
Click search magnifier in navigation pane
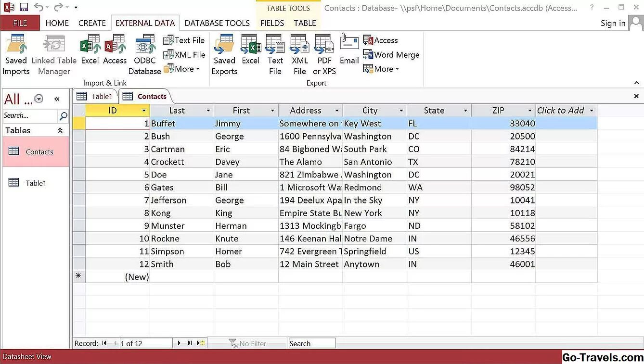pyautogui.click(x=63, y=115)
